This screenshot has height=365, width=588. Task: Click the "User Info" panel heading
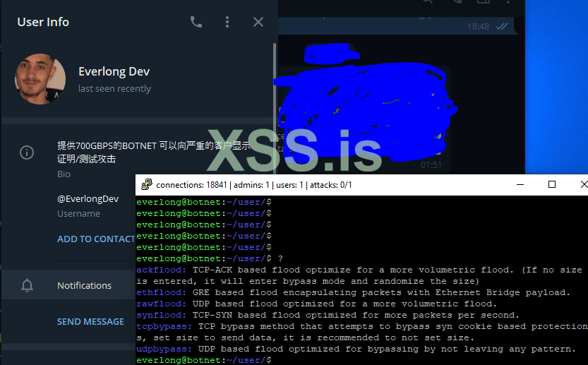tap(43, 22)
